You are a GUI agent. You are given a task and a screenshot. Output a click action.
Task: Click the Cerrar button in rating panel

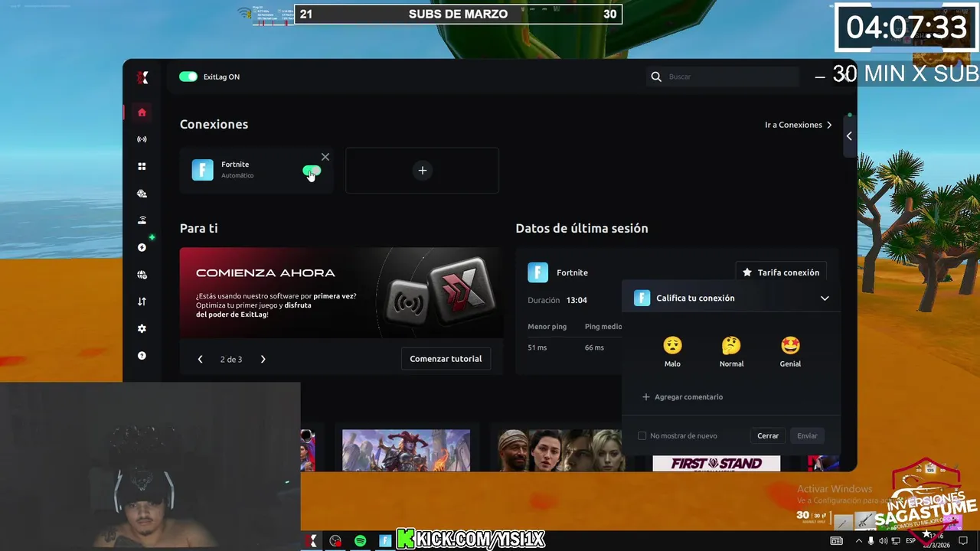pyautogui.click(x=768, y=435)
